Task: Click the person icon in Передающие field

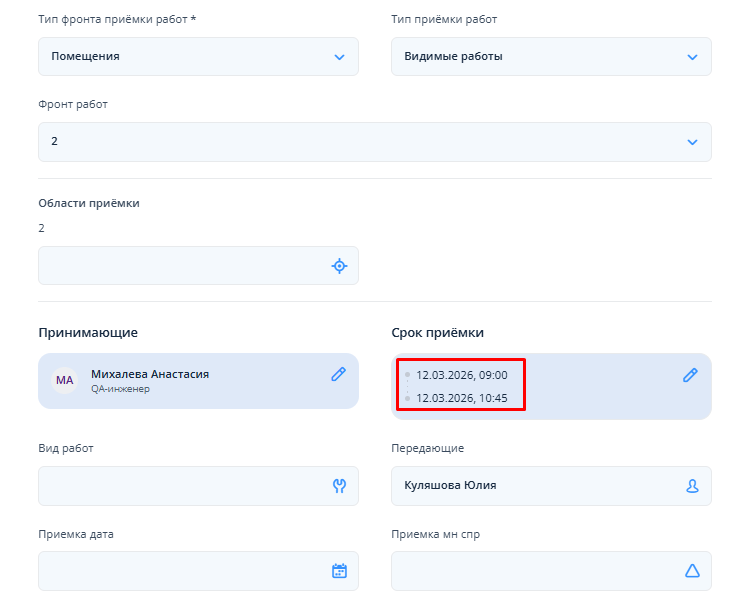Action: [x=692, y=486]
